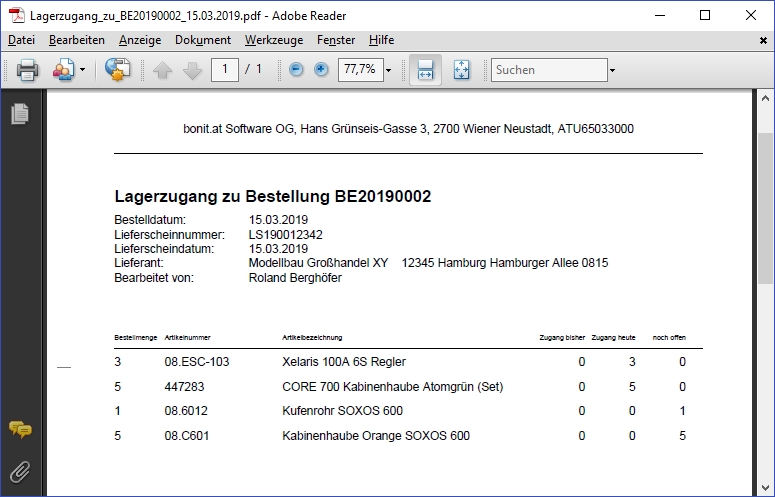
Task: Click the globe web conference icon
Action: point(118,70)
